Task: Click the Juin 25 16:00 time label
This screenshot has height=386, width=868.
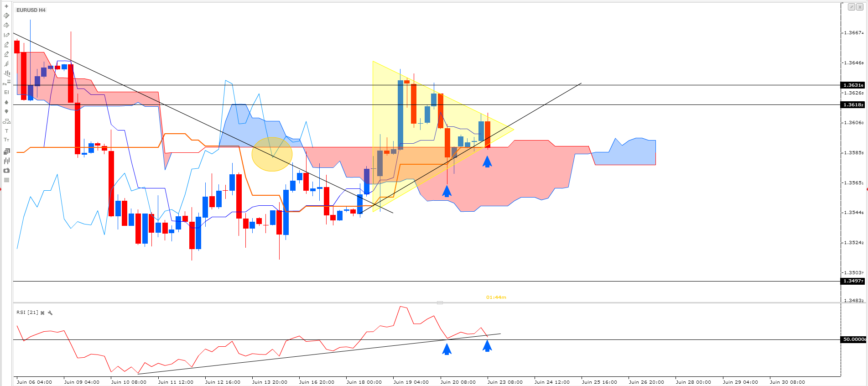Action: [599, 382]
